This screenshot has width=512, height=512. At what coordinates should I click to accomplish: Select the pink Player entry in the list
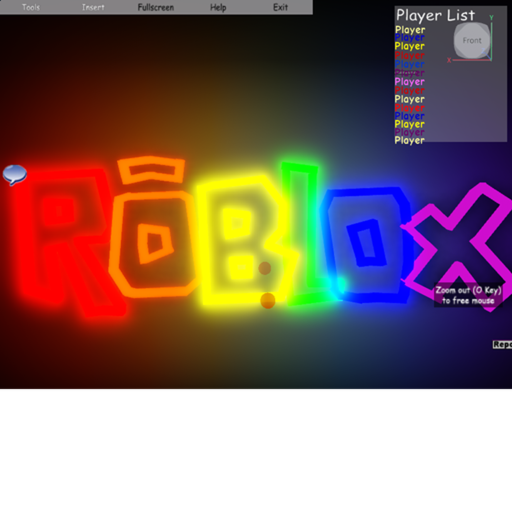click(410, 82)
